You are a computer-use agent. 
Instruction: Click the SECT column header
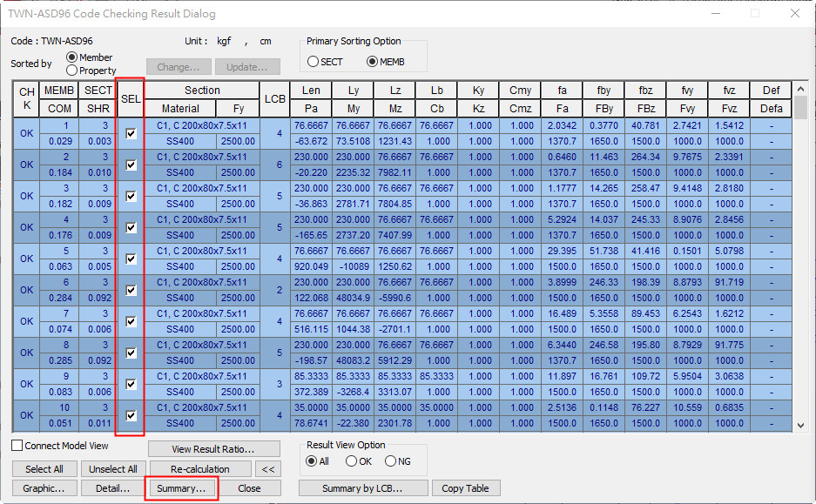[98, 90]
